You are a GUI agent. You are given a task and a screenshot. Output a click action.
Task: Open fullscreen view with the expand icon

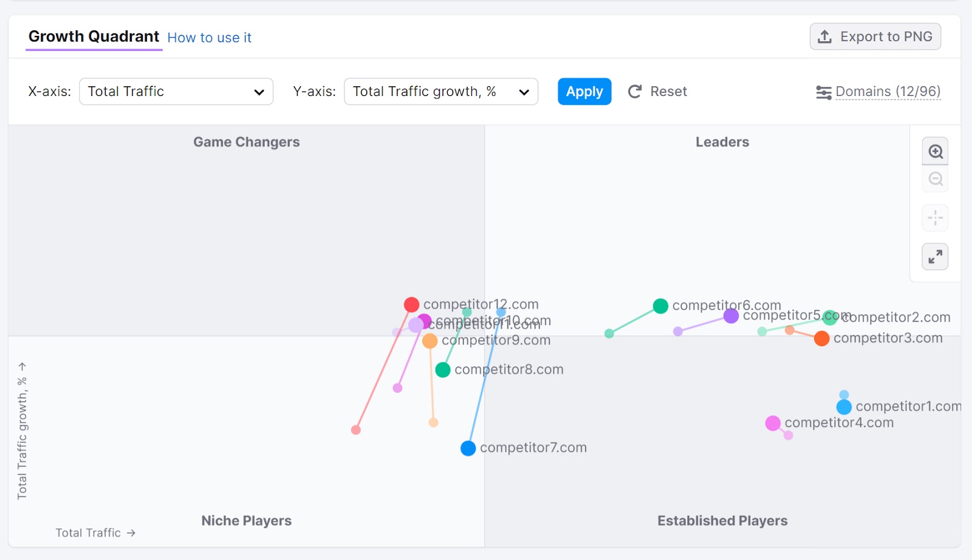click(x=935, y=256)
